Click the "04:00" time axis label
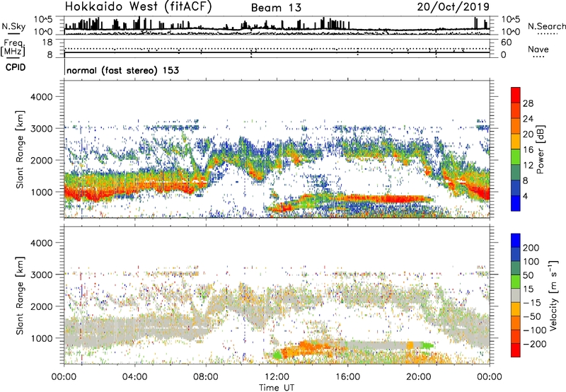Viewport: 566px width, 392px height. [134, 377]
